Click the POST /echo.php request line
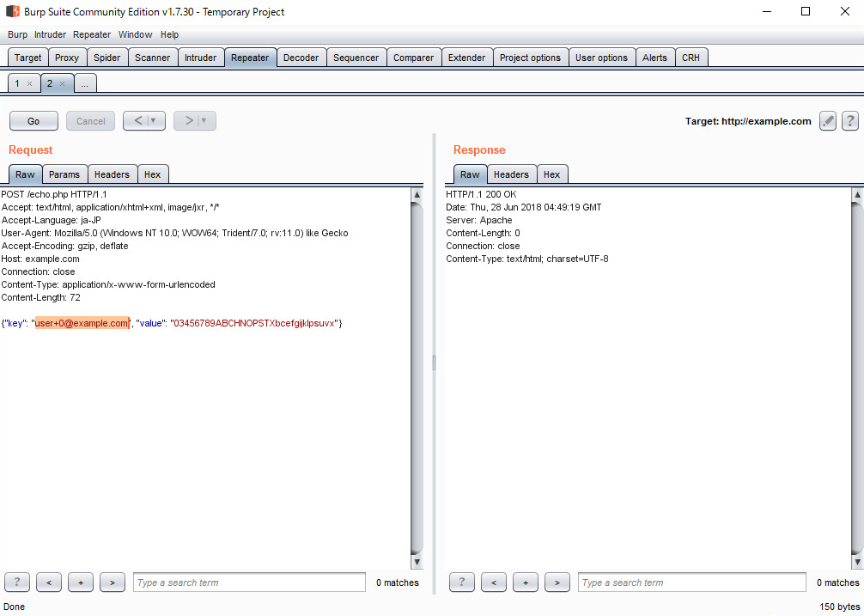 (x=54, y=194)
